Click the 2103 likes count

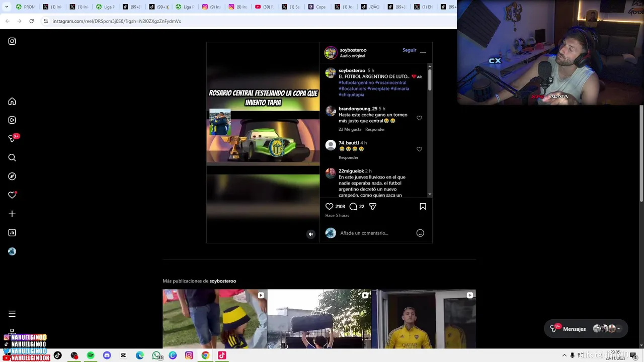340,206
